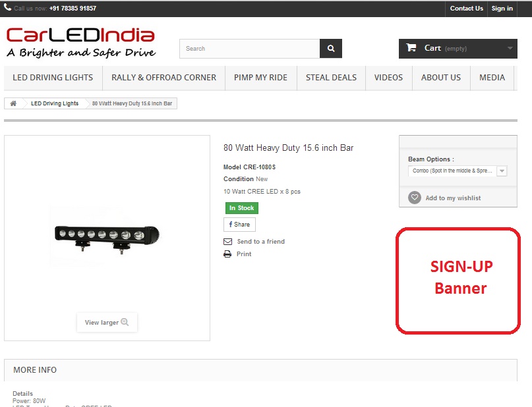This screenshot has width=532, height=407.
Task: Click the printer icon
Action: tap(227, 254)
